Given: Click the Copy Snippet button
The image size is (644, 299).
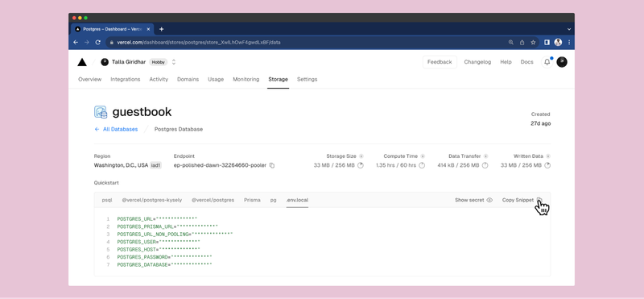Looking at the screenshot, I should tap(522, 201).
